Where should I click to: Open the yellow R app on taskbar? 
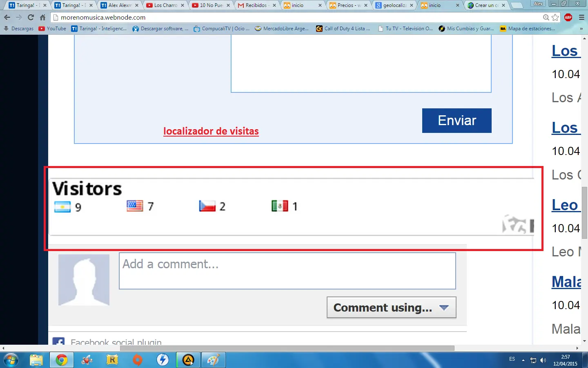(112, 360)
